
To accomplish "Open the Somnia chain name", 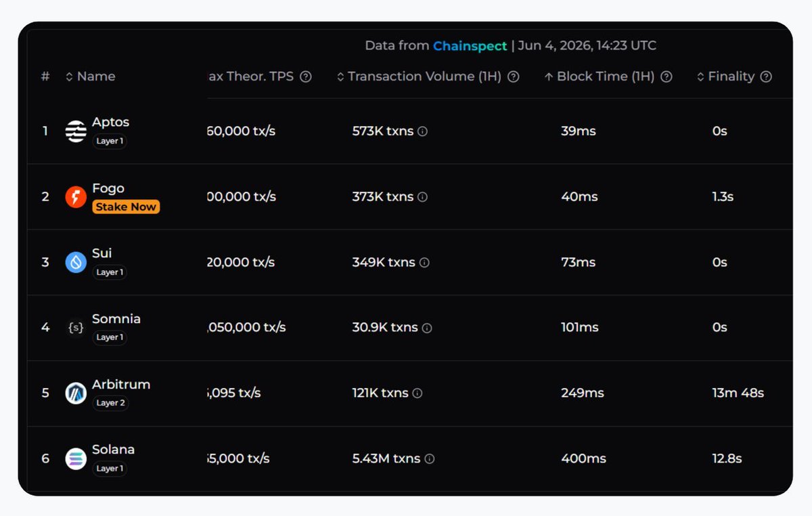I will coord(116,318).
